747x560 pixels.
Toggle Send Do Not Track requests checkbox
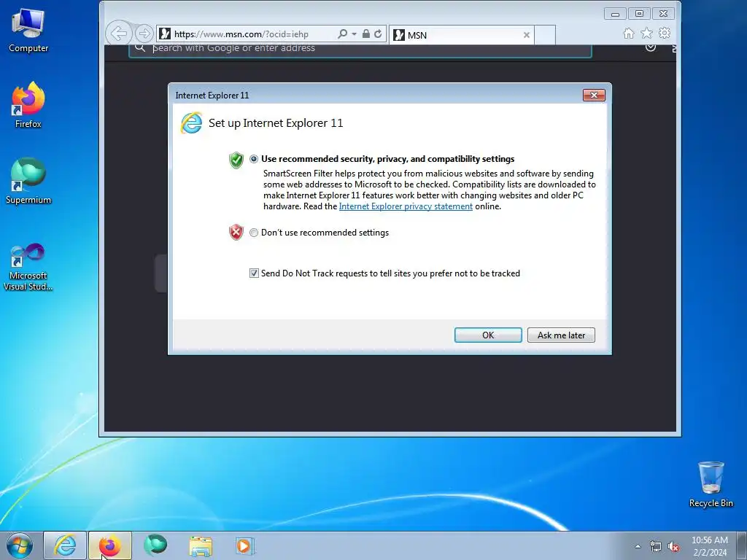254,273
